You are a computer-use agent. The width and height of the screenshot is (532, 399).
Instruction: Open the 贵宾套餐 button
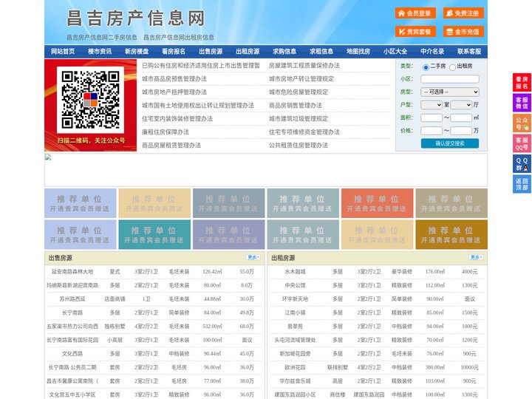pos(415,32)
